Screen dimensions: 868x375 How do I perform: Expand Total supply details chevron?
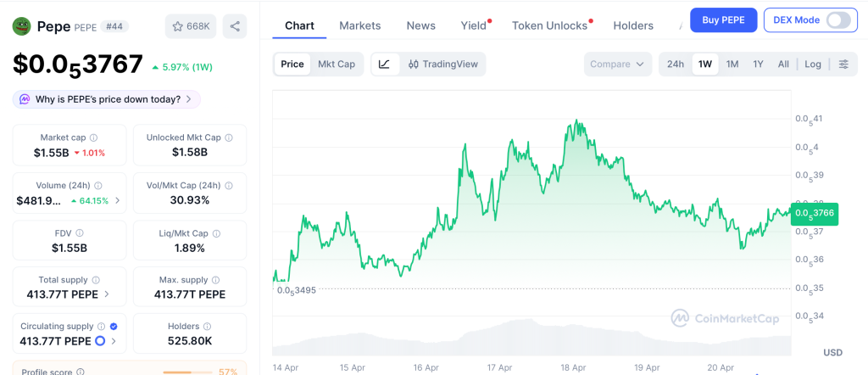pos(106,295)
